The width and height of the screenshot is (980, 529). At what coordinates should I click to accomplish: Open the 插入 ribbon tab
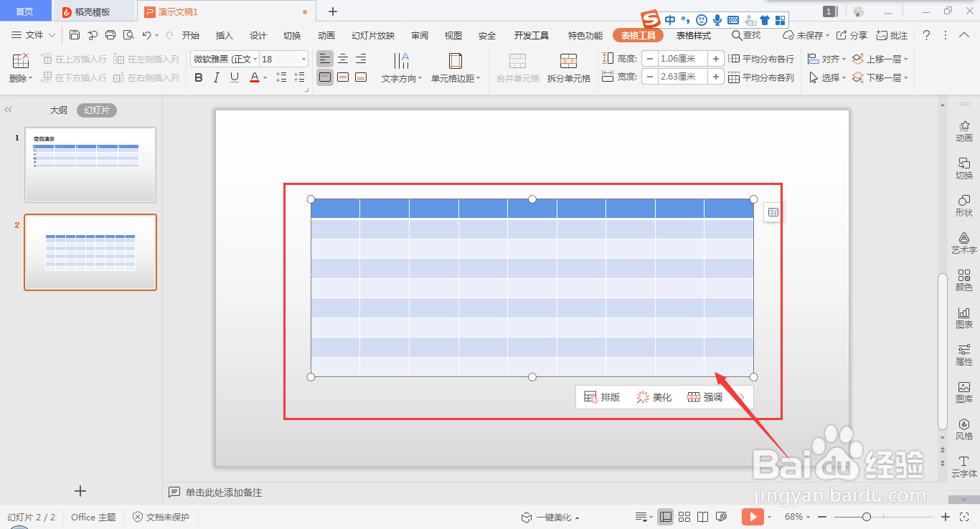coord(224,34)
